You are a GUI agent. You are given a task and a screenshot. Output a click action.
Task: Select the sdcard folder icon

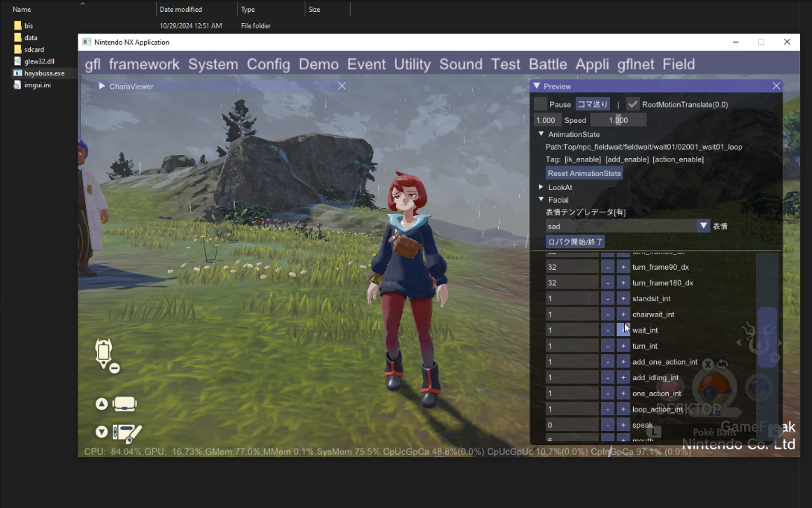(x=17, y=50)
